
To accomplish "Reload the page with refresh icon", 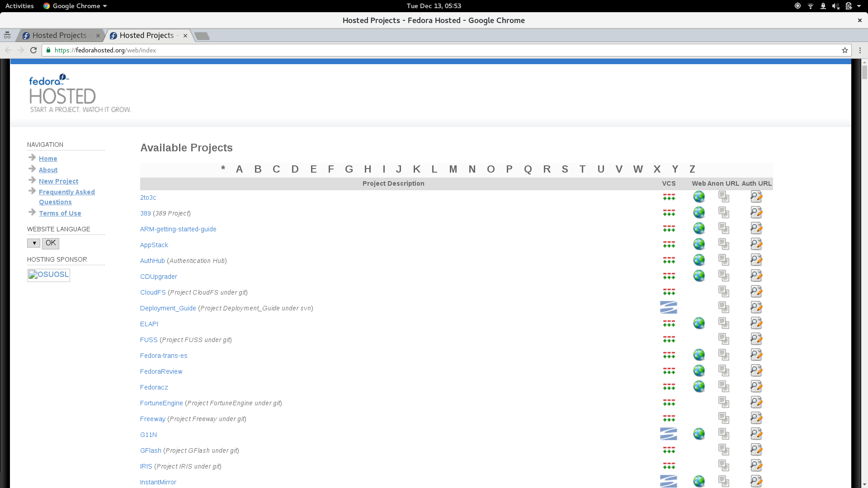I will pos(33,50).
